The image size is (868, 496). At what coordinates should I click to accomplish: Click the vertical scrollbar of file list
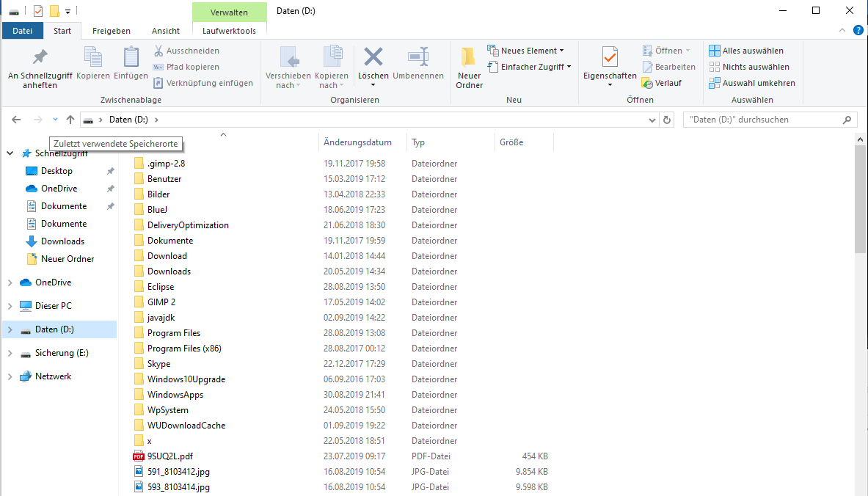point(860,200)
